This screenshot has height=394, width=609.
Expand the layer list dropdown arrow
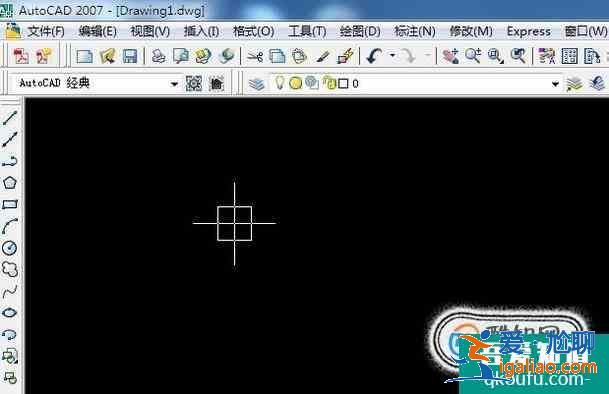[x=555, y=84]
